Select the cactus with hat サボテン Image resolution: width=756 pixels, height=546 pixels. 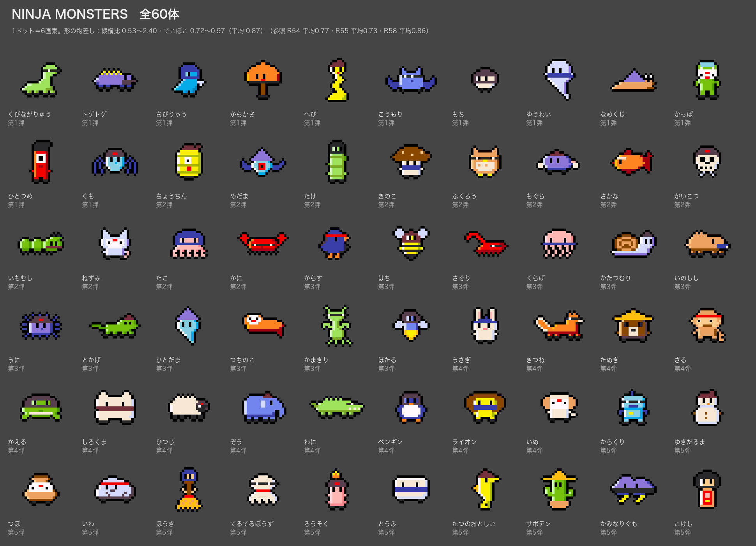click(559, 489)
